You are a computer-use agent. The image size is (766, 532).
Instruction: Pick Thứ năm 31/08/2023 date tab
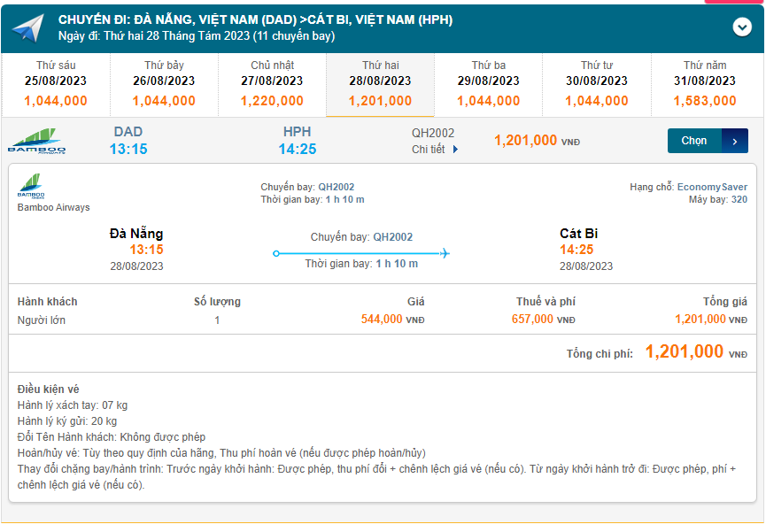705,85
